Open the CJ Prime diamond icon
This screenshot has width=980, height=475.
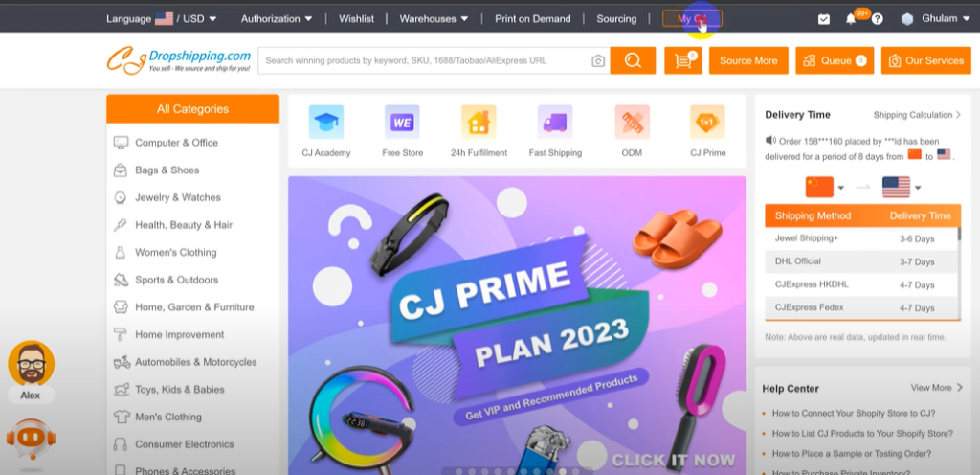(707, 122)
